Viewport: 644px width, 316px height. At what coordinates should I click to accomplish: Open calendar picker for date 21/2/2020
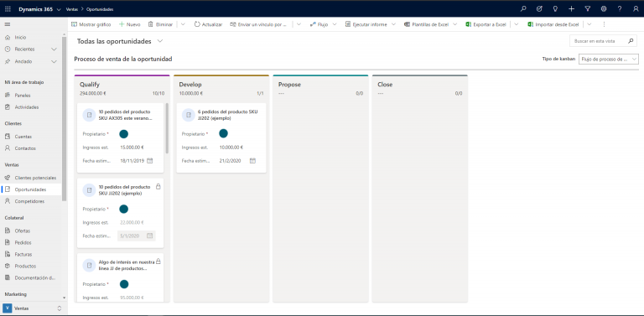(x=252, y=161)
